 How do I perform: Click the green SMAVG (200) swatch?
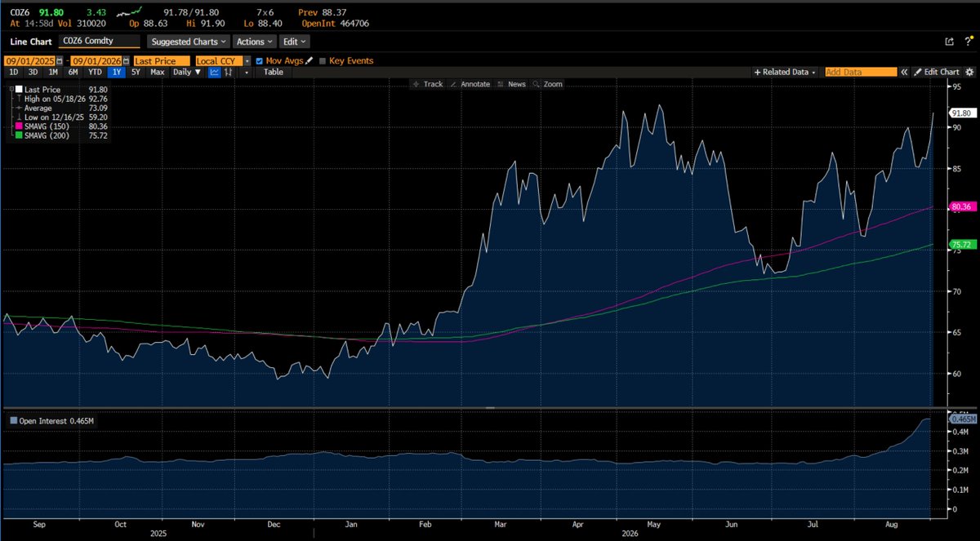point(20,135)
